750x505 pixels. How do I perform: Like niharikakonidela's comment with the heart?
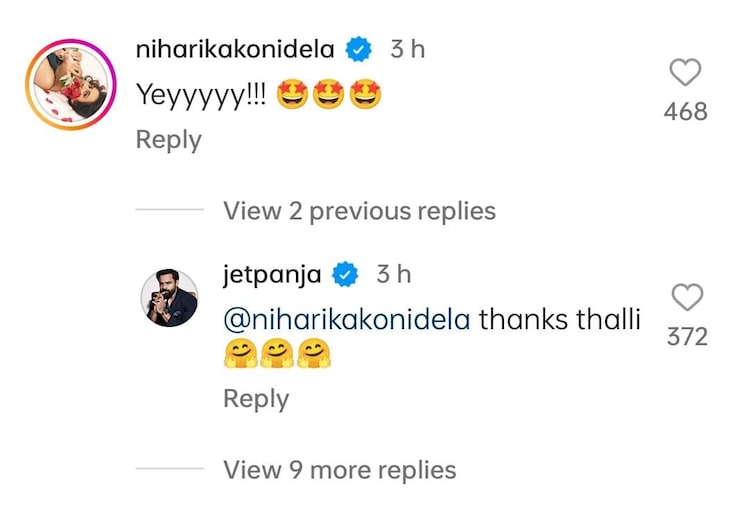click(x=685, y=73)
